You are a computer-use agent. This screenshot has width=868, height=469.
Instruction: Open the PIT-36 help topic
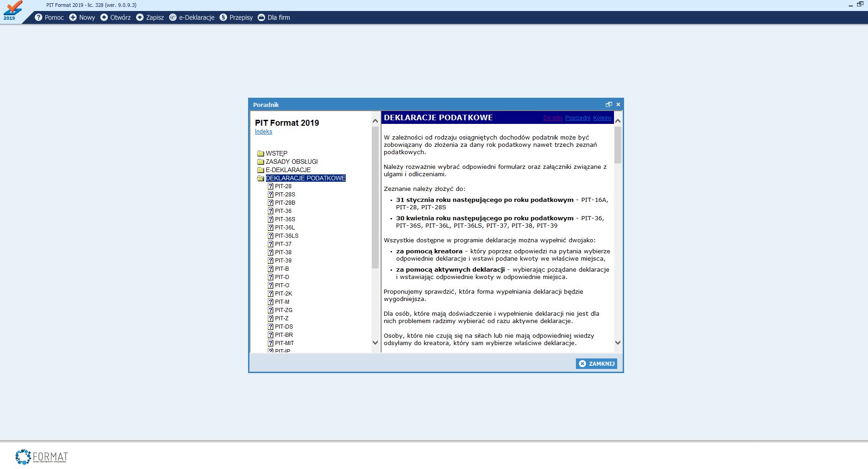click(x=283, y=211)
